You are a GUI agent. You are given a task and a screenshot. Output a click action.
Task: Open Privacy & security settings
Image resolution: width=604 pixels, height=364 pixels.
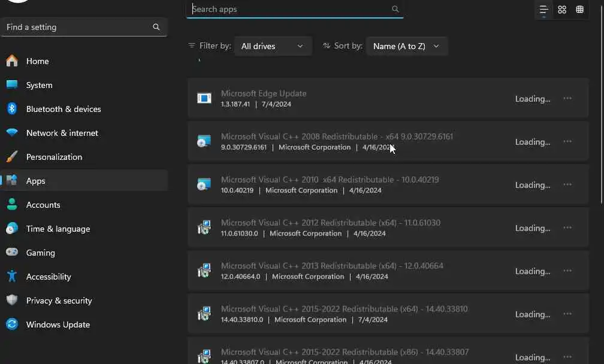point(84,301)
